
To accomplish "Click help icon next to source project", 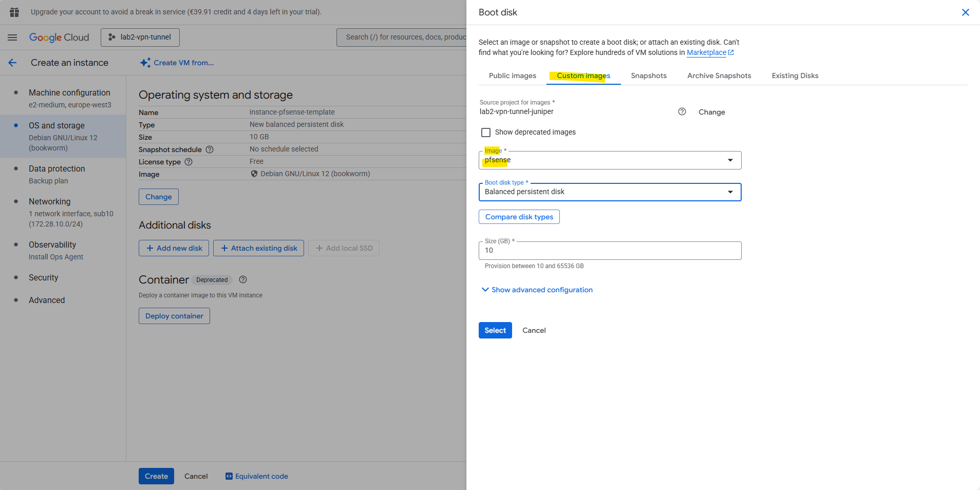I will [682, 112].
